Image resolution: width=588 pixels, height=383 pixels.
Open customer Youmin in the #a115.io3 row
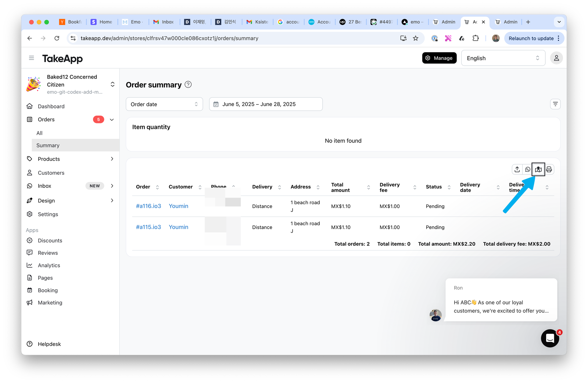tap(179, 227)
